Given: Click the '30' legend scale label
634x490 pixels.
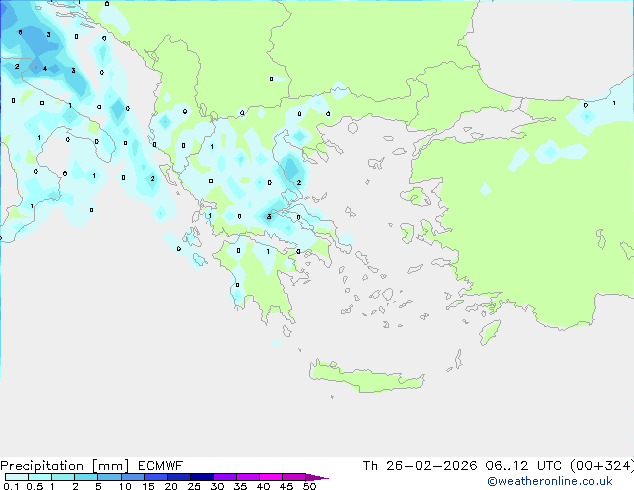Looking at the screenshot, I should [217, 486].
